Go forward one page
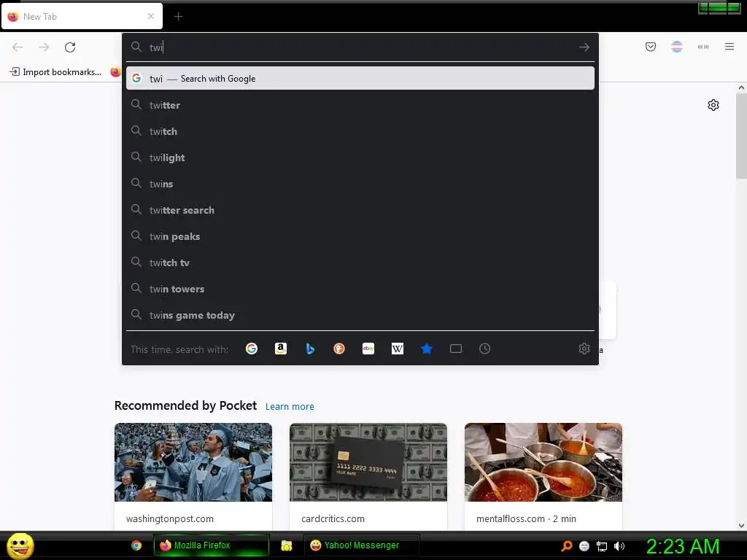 pos(44,47)
